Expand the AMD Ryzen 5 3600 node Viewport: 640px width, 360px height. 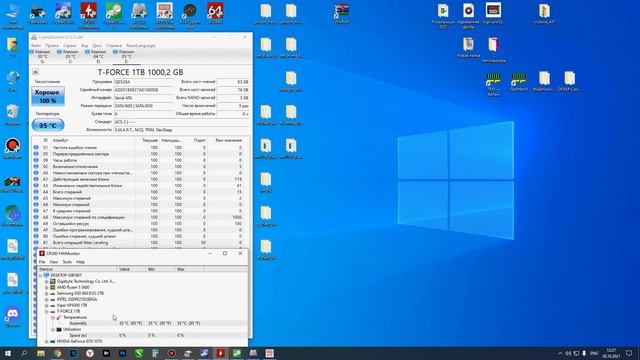[x=47, y=287]
